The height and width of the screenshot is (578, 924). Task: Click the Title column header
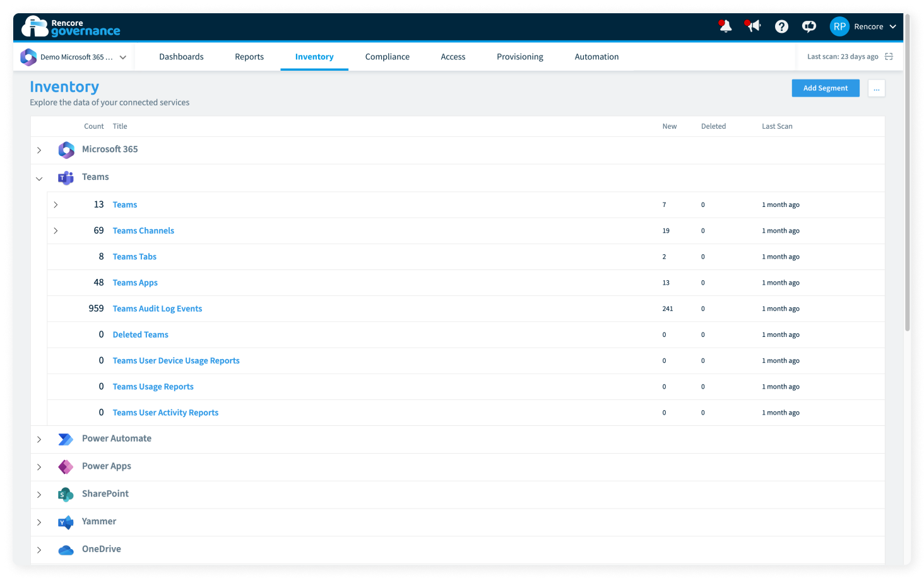coord(120,126)
